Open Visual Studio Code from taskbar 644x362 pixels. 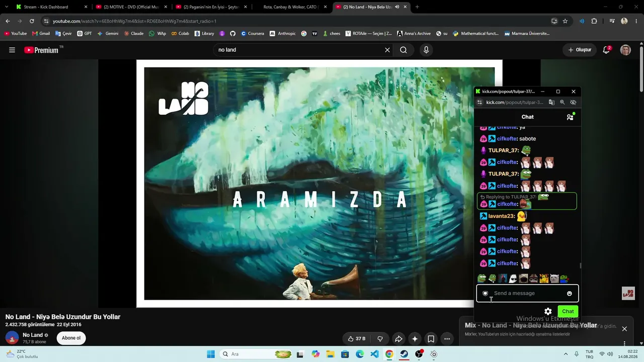tap(374, 354)
